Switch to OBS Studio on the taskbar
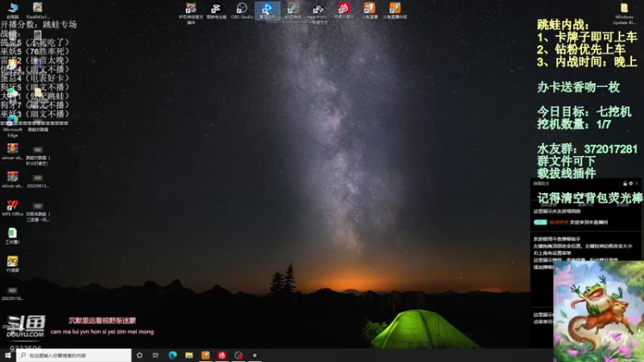The width and height of the screenshot is (644, 362). pyautogui.click(x=238, y=355)
